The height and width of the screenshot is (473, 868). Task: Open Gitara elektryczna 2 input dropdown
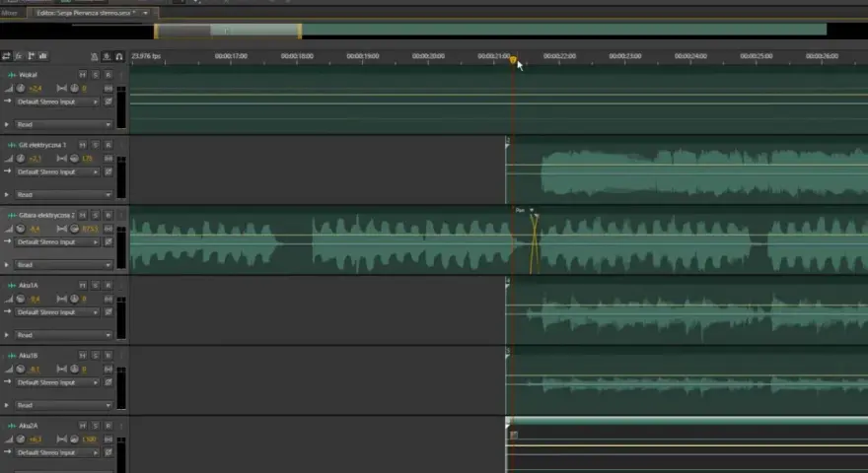tap(57, 242)
